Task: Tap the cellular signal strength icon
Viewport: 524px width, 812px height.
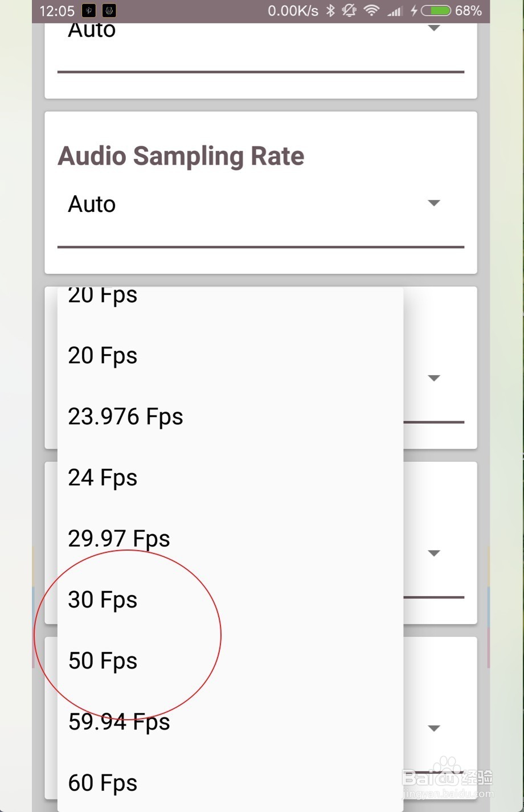Action: click(x=395, y=10)
